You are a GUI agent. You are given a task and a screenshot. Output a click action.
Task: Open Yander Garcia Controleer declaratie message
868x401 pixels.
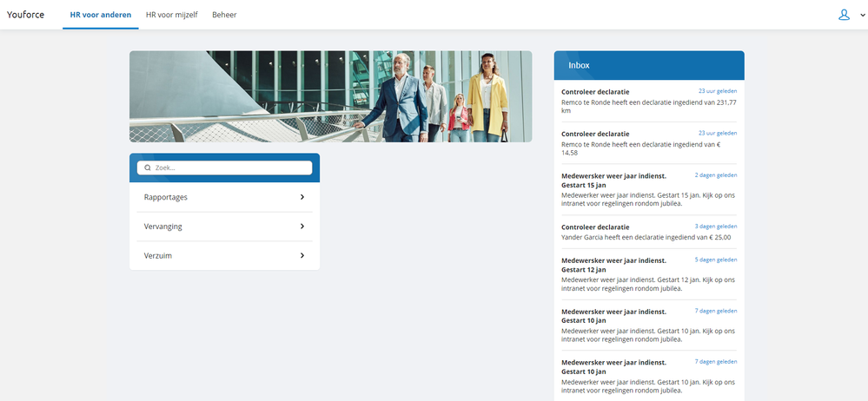coord(649,232)
